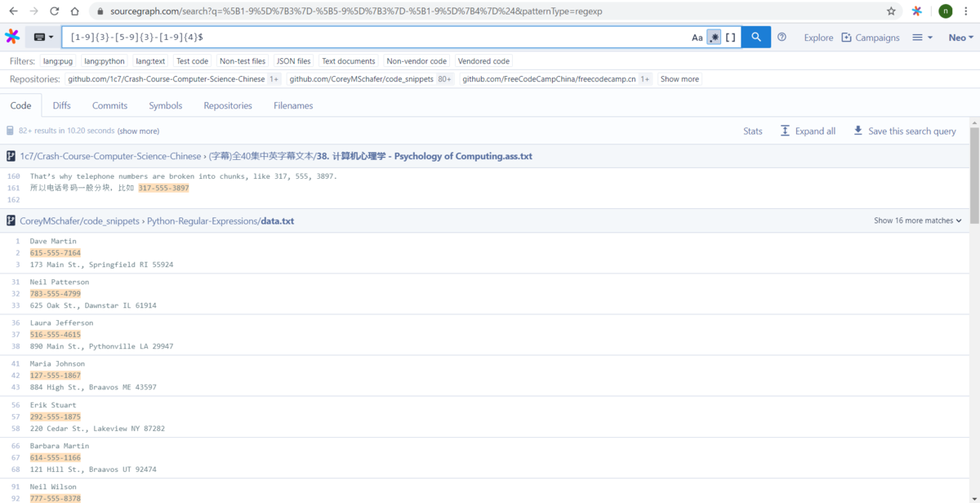Viewport: 980px width, 503px height.
Task: Focus the regex search query field
Action: [376, 38]
